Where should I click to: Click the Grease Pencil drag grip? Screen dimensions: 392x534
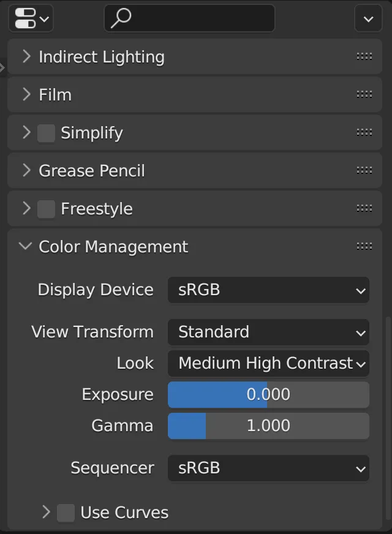(x=364, y=171)
